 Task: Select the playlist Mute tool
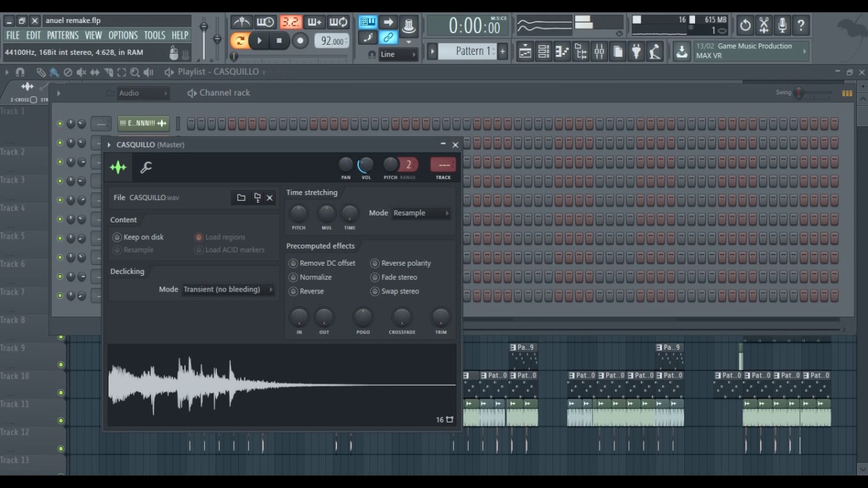pyautogui.click(x=81, y=72)
